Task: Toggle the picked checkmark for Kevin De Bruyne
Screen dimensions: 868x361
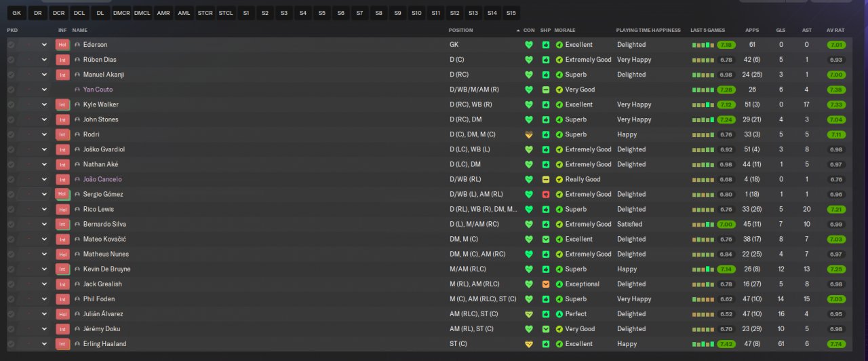Action: 11,269
